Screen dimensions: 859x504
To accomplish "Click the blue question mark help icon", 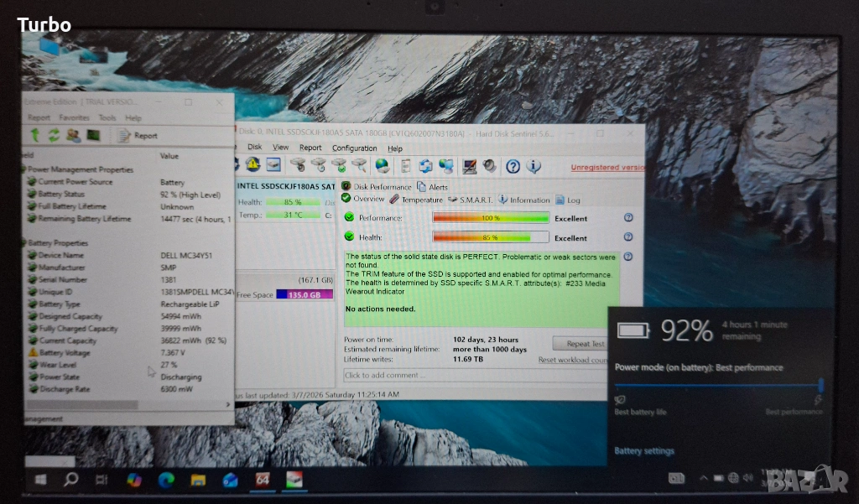I will [x=513, y=166].
